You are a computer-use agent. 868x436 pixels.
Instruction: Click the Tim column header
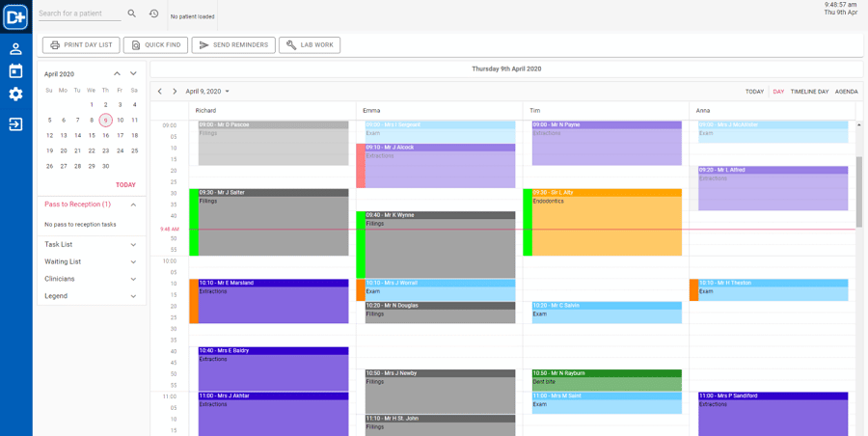pyautogui.click(x=607, y=111)
